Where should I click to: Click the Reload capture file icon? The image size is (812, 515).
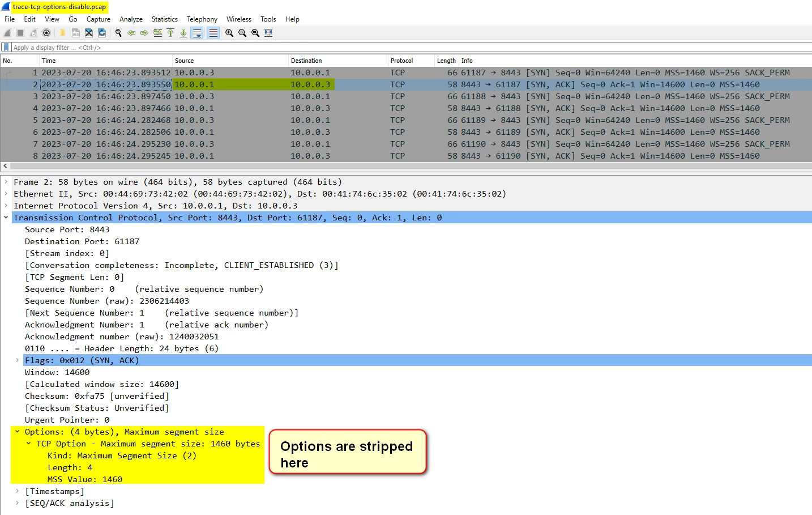(x=102, y=33)
